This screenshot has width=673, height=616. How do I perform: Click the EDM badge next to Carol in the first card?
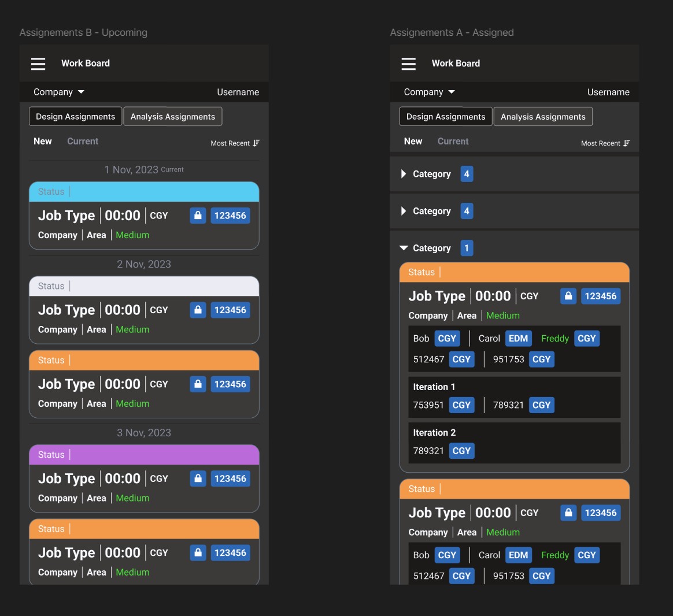click(x=519, y=339)
